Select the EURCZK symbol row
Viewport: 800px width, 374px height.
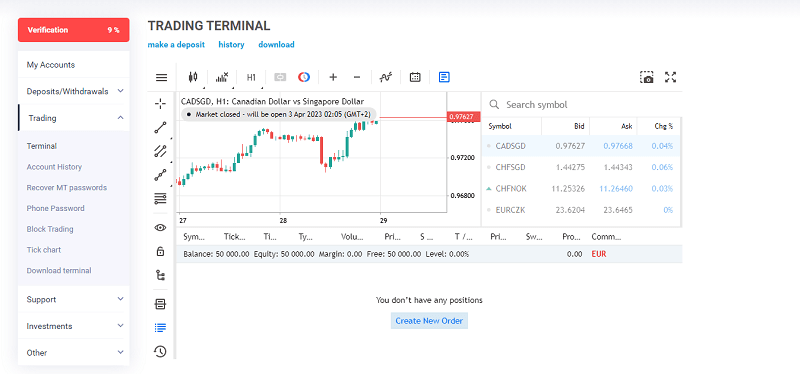pos(582,210)
